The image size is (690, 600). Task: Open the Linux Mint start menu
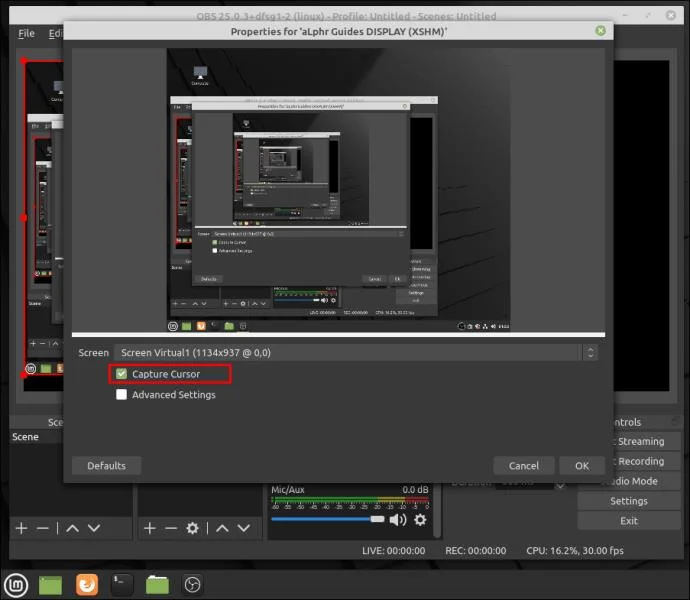(x=16, y=585)
